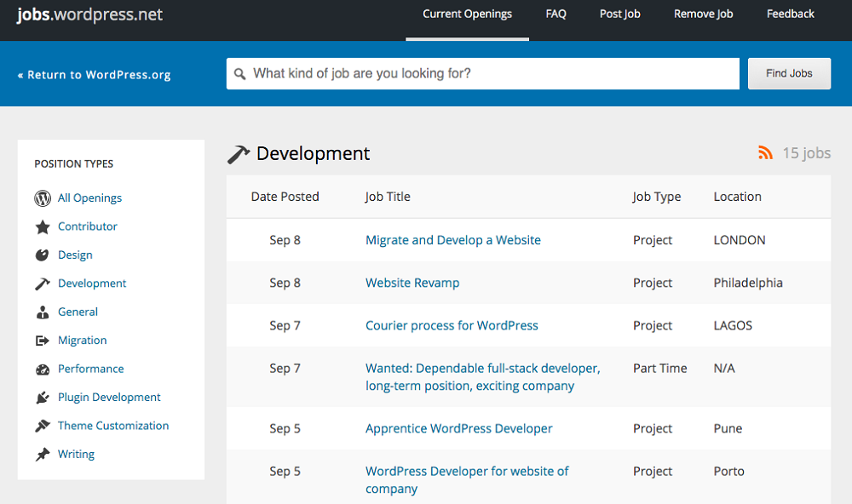The height and width of the screenshot is (504, 852).
Task: Click the hammer icon beside Development in sidebar
Action: 43,283
